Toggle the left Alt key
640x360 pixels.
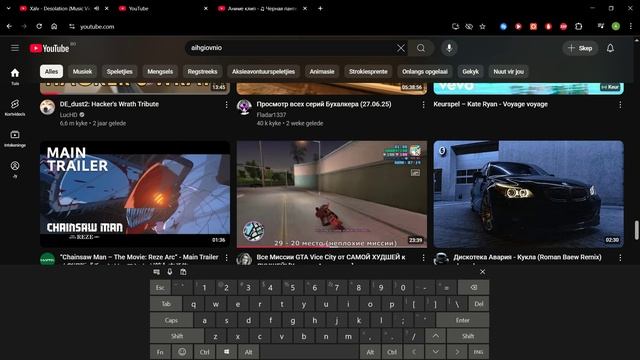point(249,352)
